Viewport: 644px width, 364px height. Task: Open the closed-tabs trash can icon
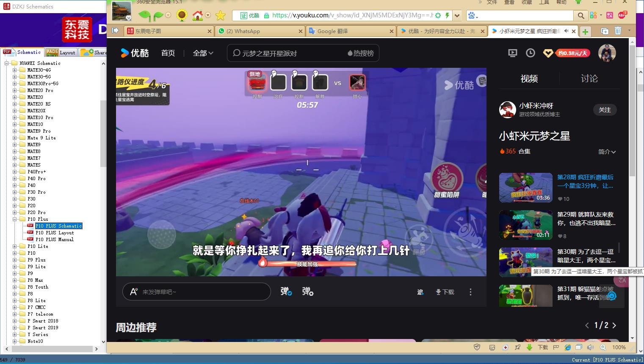pyautogui.click(x=618, y=31)
